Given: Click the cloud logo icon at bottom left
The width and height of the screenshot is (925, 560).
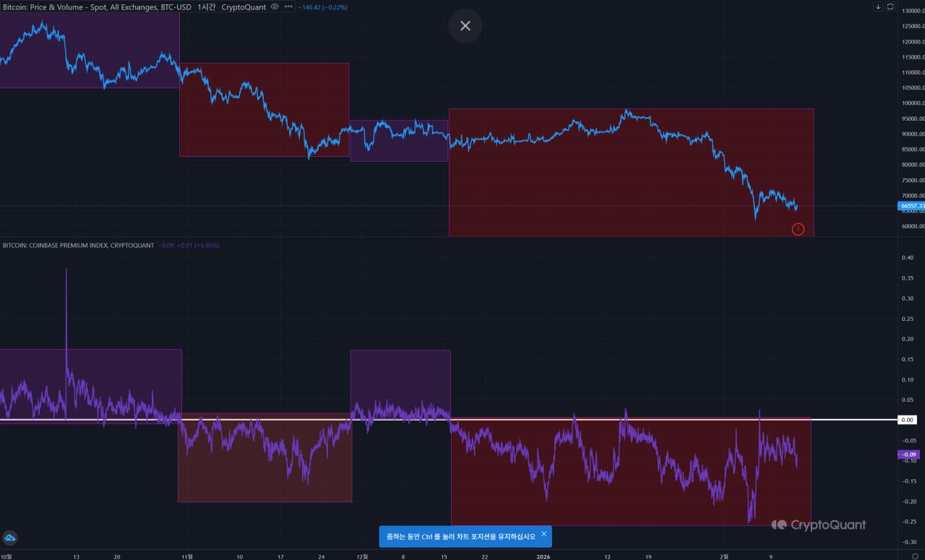Looking at the screenshot, I should point(10,538).
